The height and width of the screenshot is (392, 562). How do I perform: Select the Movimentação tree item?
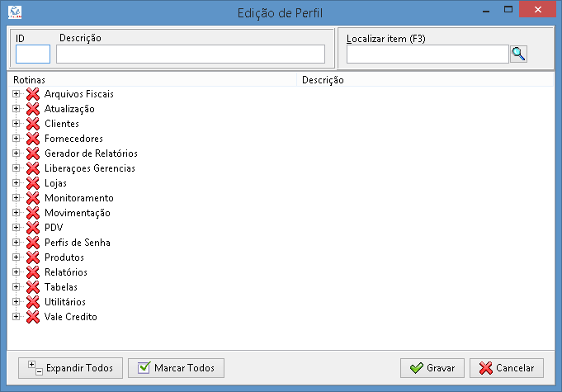(x=78, y=213)
